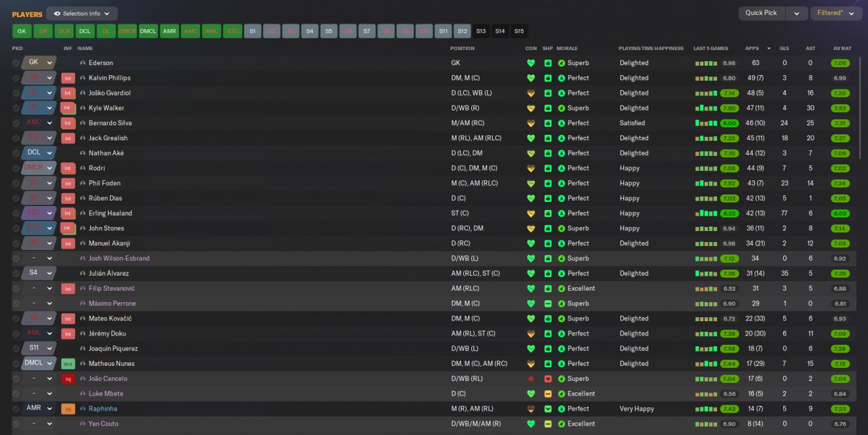Toggle the picked checkbox for Máximo Perrone

click(x=16, y=304)
